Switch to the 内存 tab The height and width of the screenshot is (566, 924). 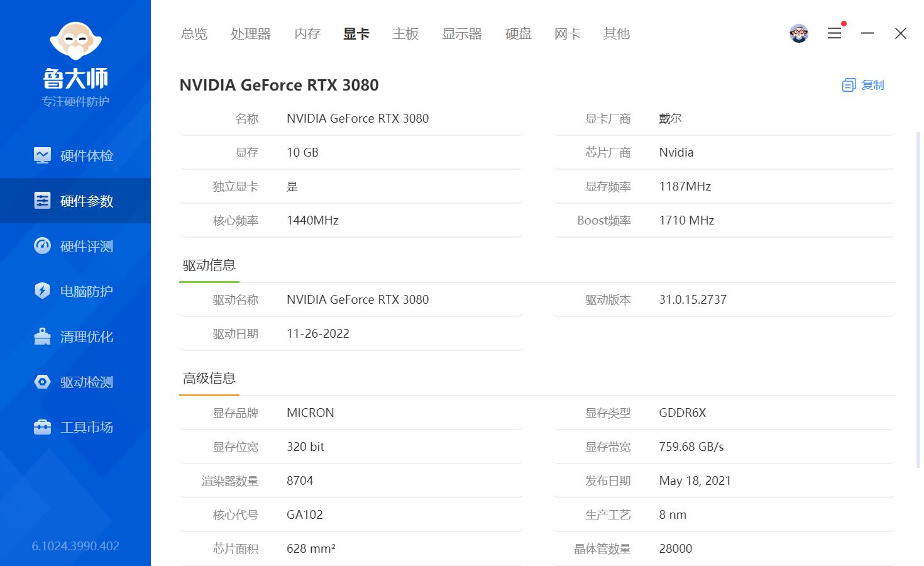[x=307, y=33]
